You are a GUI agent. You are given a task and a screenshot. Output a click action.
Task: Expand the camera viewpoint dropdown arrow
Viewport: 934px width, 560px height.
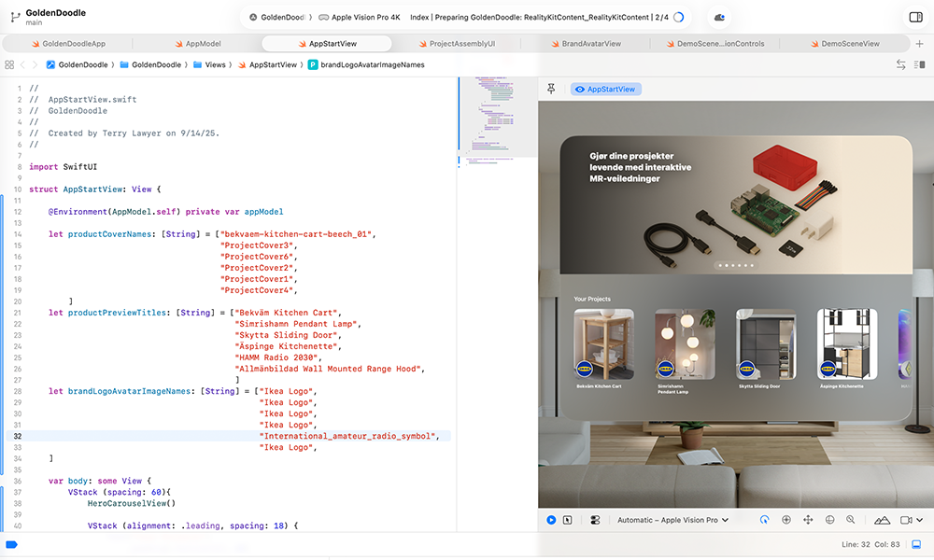(920, 520)
